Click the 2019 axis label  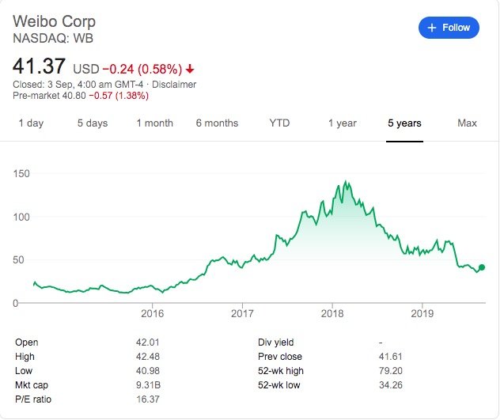click(x=422, y=313)
